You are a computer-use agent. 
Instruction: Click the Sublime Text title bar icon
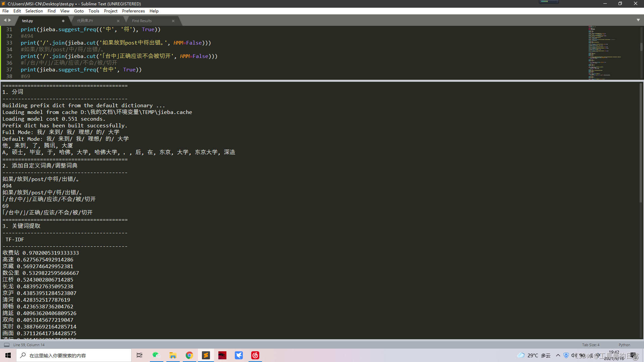click(x=3, y=4)
